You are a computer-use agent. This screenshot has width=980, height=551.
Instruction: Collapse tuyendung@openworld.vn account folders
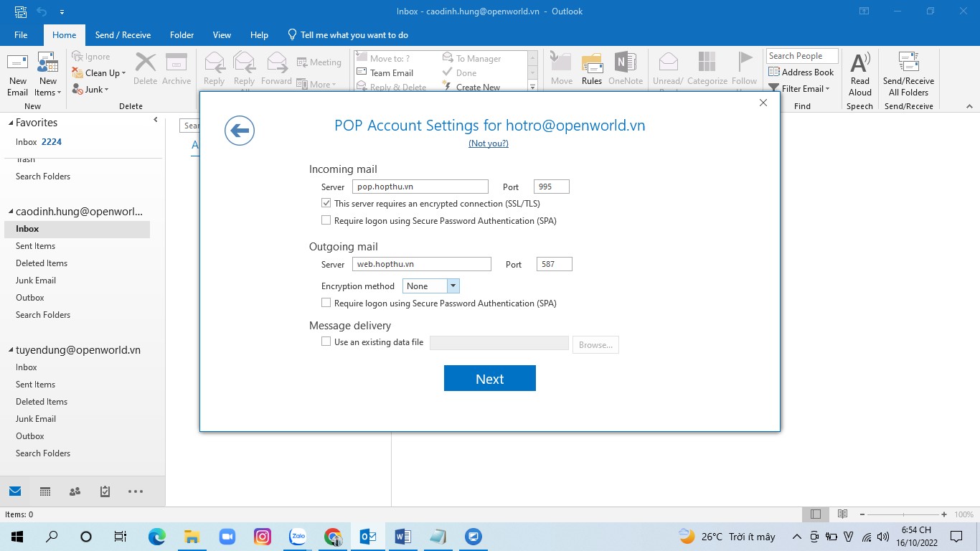(x=11, y=351)
